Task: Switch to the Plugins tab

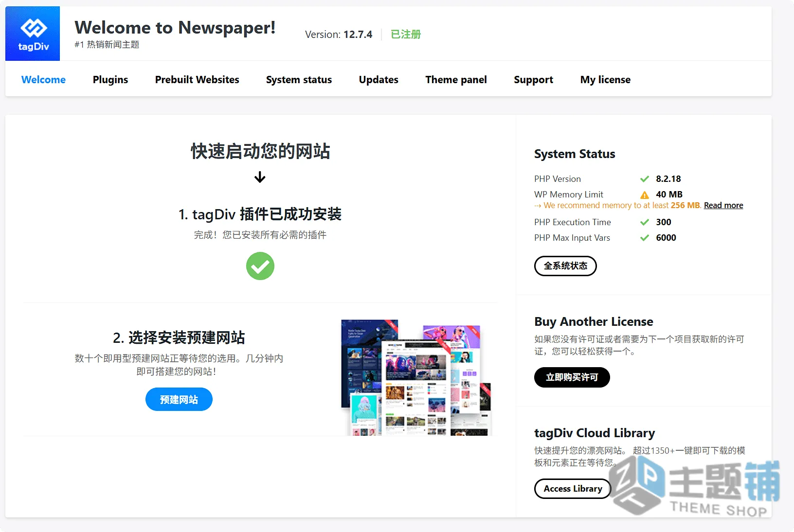Action: tap(110, 80)
